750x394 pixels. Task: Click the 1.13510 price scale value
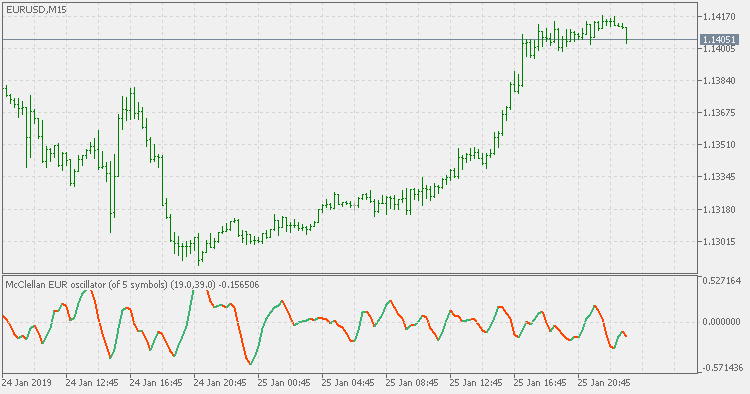click(719, 144)
